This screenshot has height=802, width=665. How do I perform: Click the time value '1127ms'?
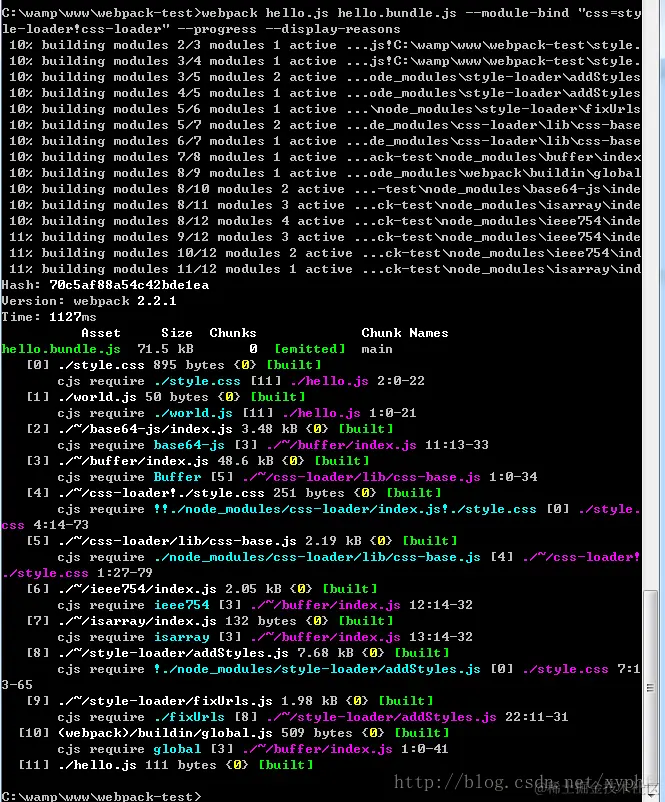(72, 317)
